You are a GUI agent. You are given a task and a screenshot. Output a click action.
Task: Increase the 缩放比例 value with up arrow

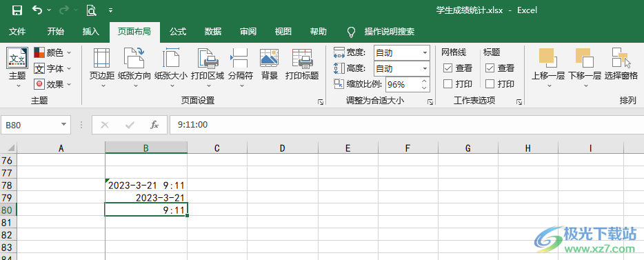[x=425, y=81]
